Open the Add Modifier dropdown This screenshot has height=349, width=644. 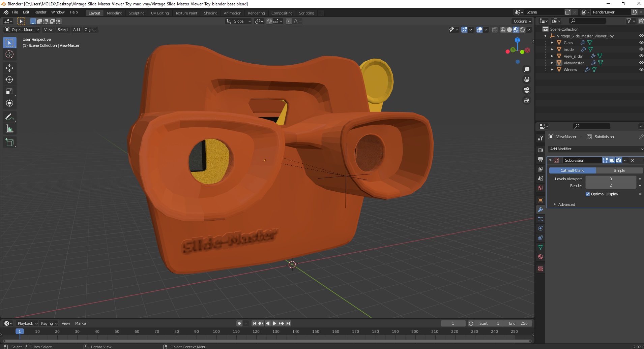(595, 149)
